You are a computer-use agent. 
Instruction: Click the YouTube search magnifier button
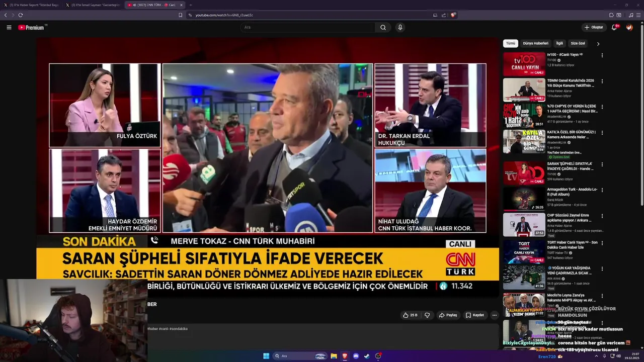click(x=383, y=27)
